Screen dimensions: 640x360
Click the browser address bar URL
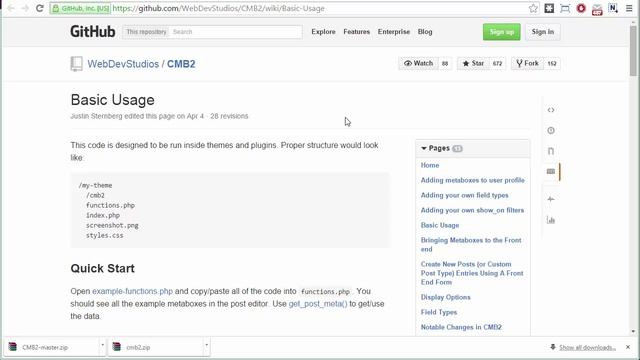[x=218, y=8]
